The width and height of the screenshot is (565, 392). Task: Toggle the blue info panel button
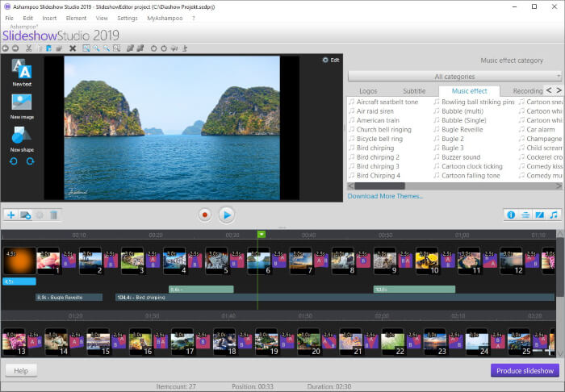click(510, 215)
